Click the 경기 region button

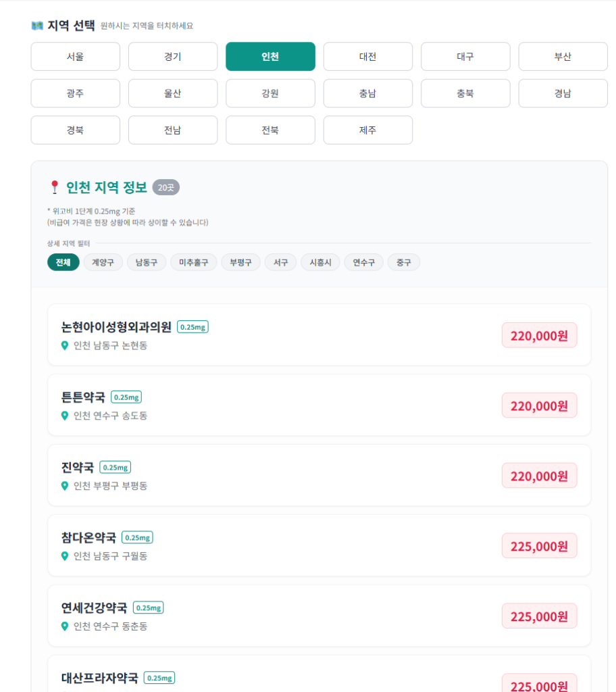pos(172,57)
